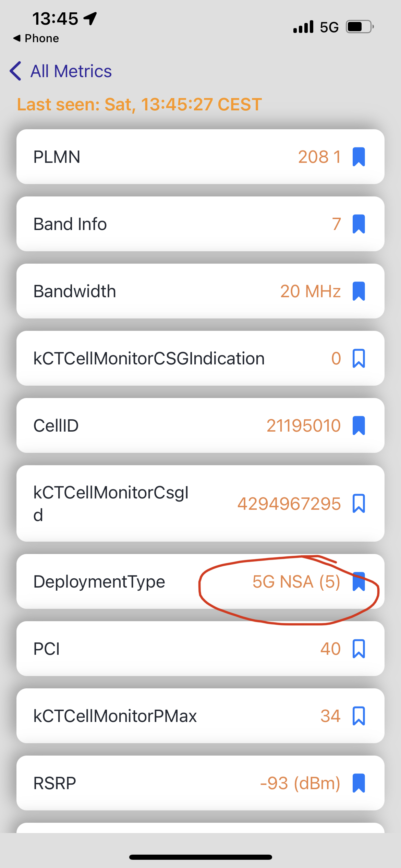
Task: Tap the home indicator bar
Action: (x=200, y=857)
